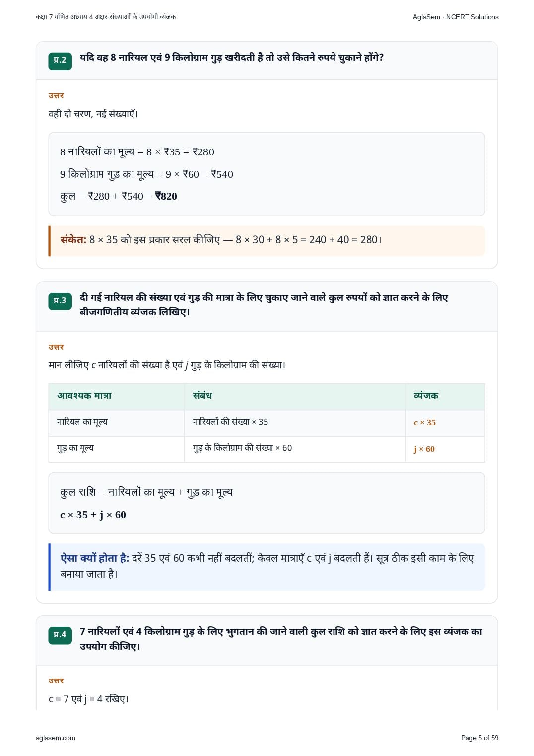This screenshot has height=756, width=534.
Task: Click the प्र.2 question badge
Action: (x=60, y=61)
